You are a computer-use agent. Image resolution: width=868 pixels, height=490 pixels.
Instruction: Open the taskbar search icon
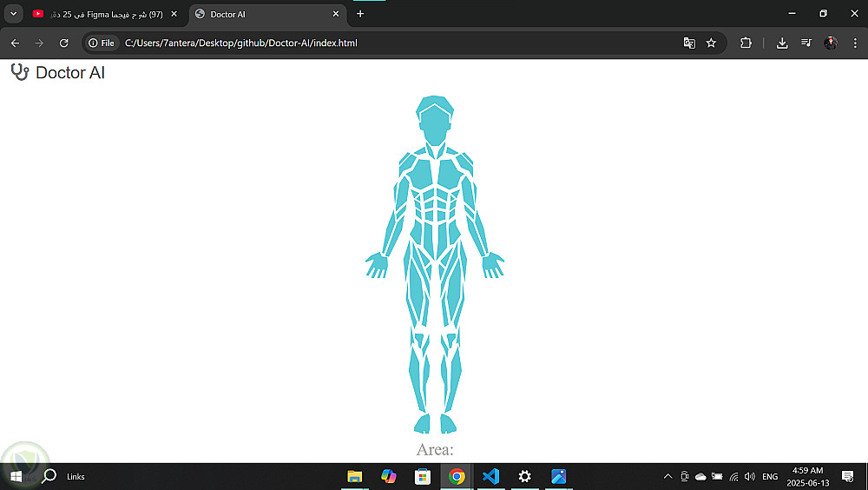pos(49,476)
